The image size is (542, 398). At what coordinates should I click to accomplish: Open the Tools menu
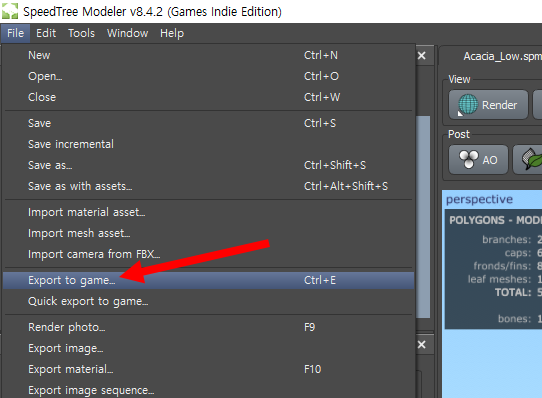(81, 33)
